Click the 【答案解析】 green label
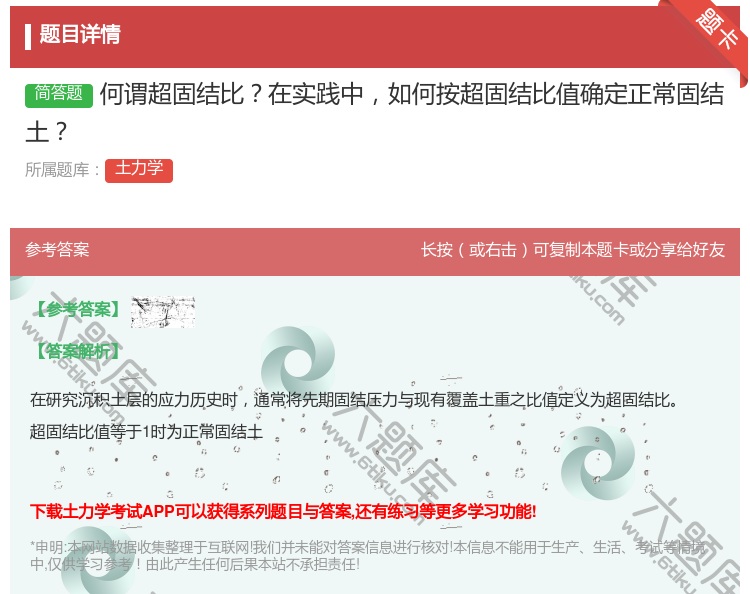This screenshot has width=750, height=594. click(x=78, y=351)
